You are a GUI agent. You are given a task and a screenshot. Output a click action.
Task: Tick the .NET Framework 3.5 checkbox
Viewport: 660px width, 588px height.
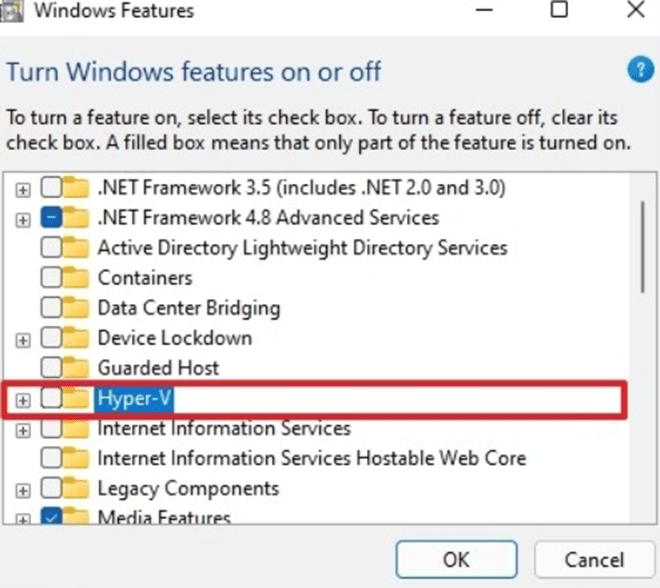coord(51,187)
